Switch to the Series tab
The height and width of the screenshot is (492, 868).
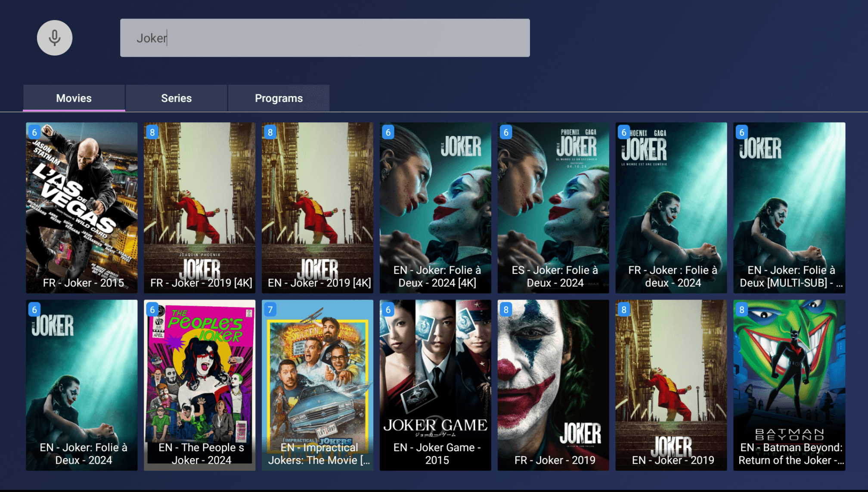(176, 98)
